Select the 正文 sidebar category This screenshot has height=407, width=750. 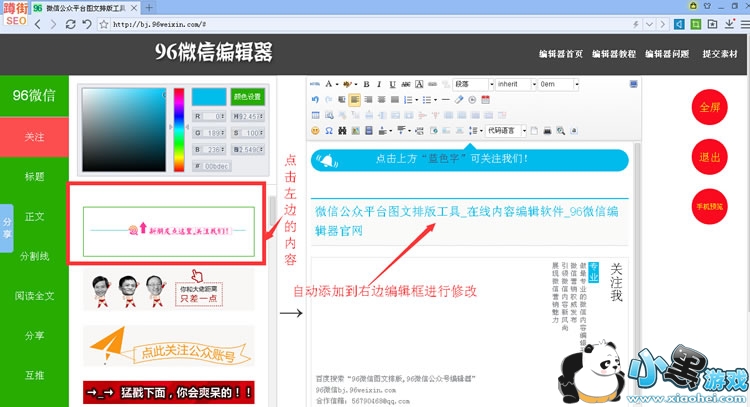click(x=34, y=217)
